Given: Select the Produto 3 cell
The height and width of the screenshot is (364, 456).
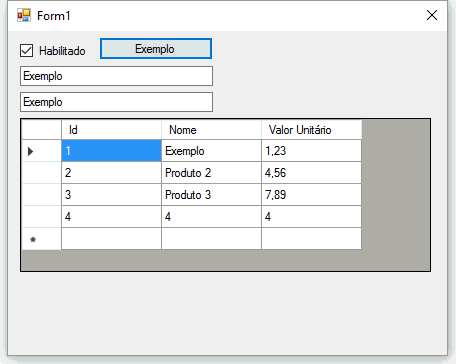Looking at the screenshot, I should tap(211, 195).
